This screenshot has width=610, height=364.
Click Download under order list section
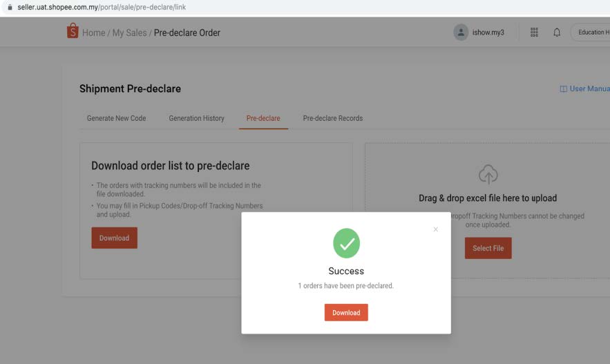[115, 238]
